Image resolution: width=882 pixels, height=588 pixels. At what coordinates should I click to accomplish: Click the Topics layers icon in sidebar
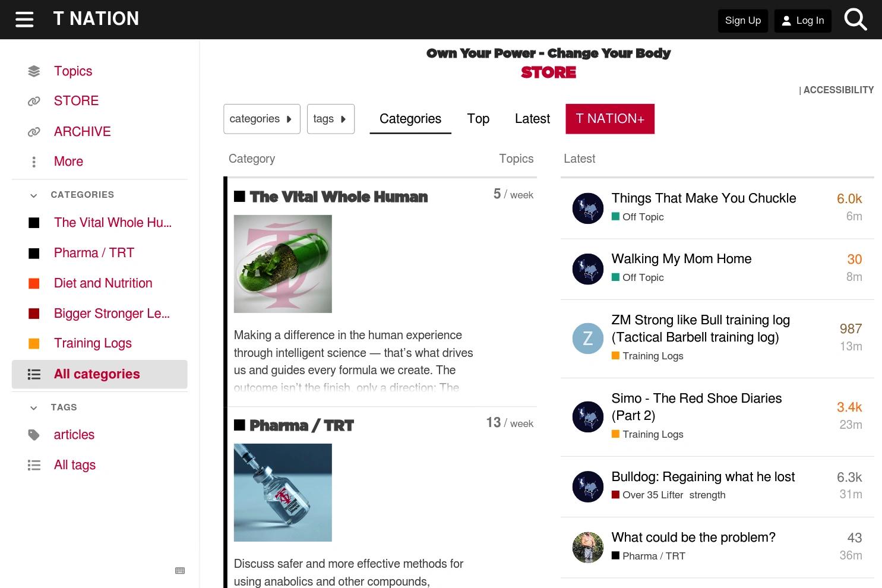pos(34,71)
